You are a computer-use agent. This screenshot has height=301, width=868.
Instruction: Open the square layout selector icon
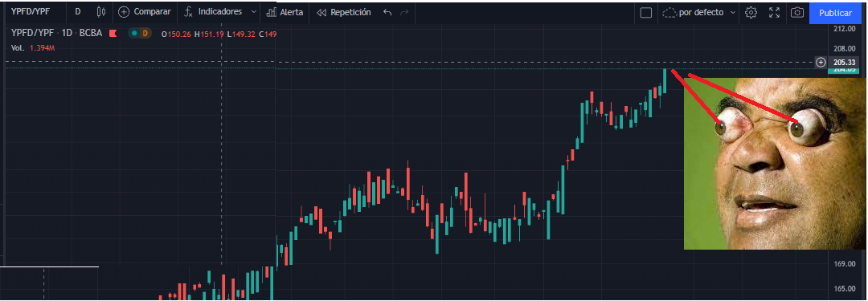[646, 12]
